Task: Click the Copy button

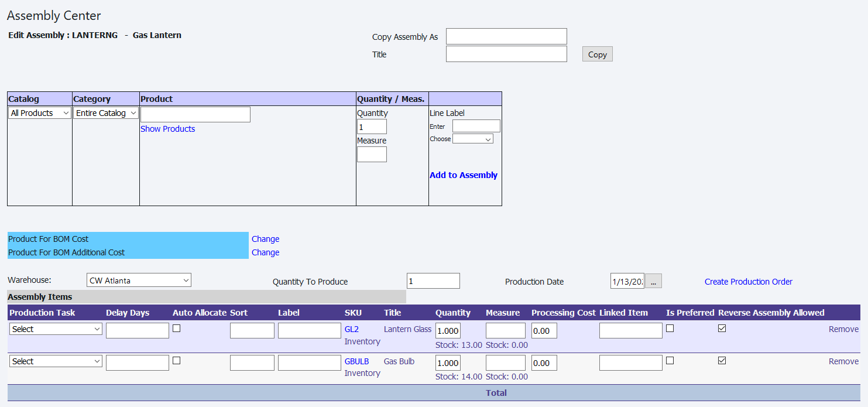Action: coord(597,54)
